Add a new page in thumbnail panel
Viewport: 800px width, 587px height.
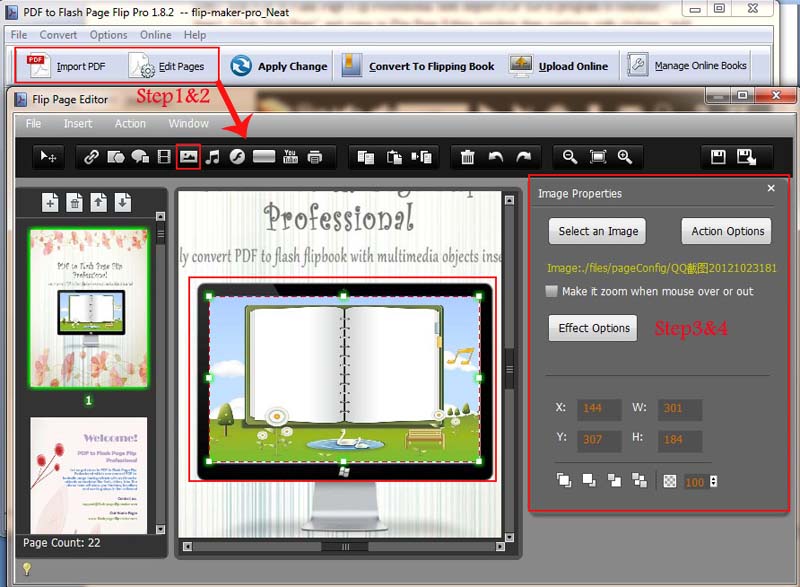[50, 203]
